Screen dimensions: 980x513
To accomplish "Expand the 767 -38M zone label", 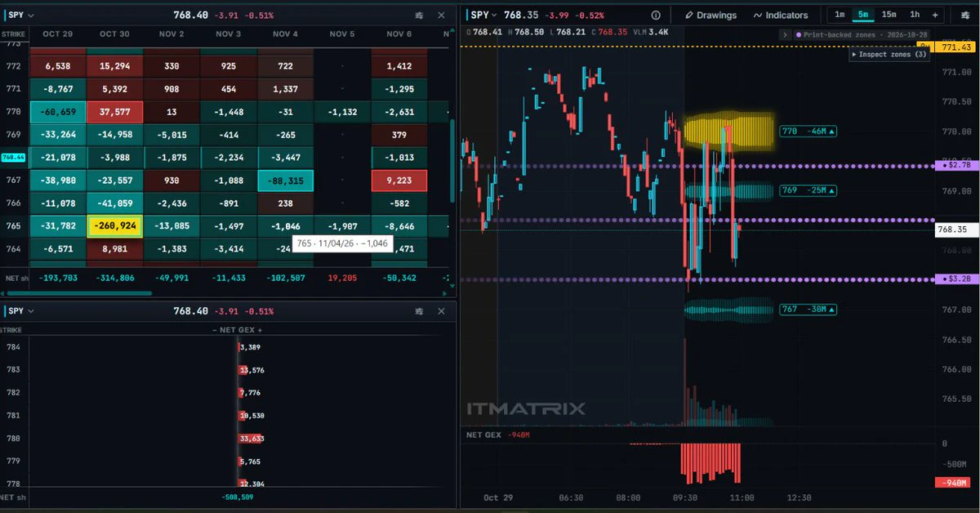I will pos(808,309).
